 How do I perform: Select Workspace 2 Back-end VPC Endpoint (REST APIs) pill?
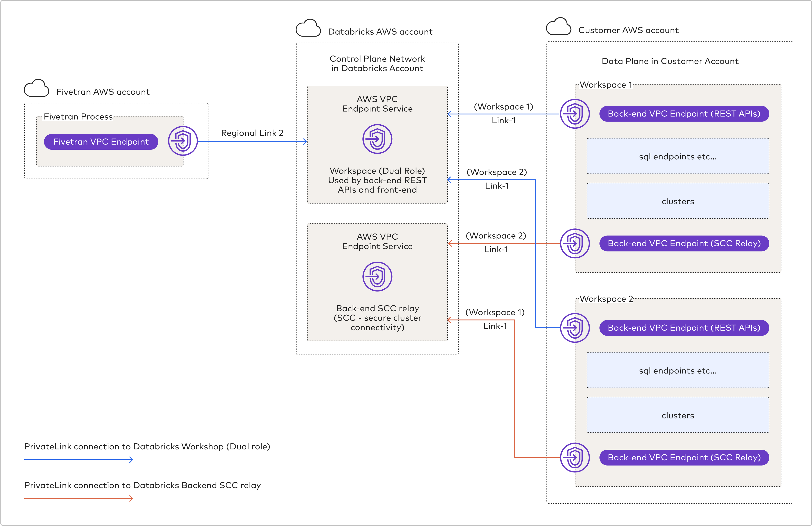pos(684,328)
